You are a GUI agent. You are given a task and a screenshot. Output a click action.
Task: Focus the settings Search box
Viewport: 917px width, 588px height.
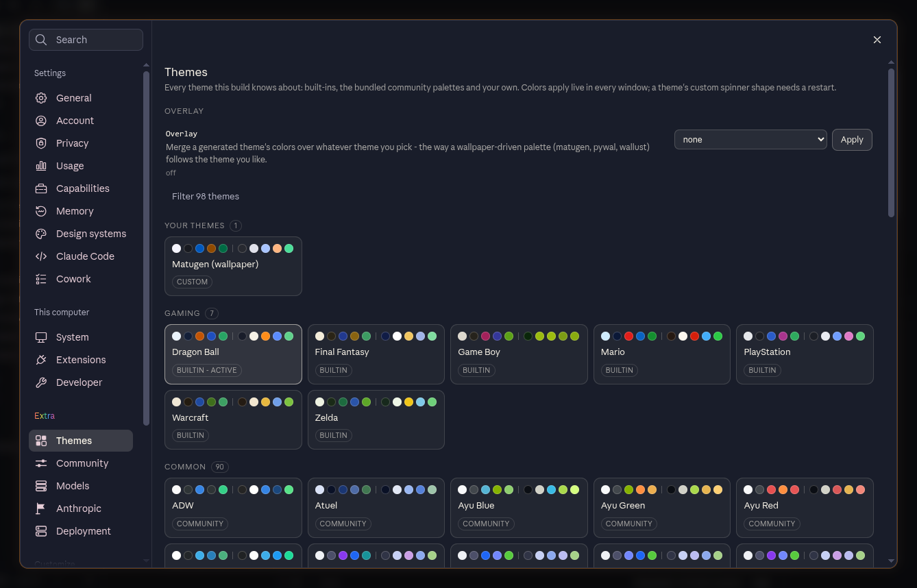86,40
